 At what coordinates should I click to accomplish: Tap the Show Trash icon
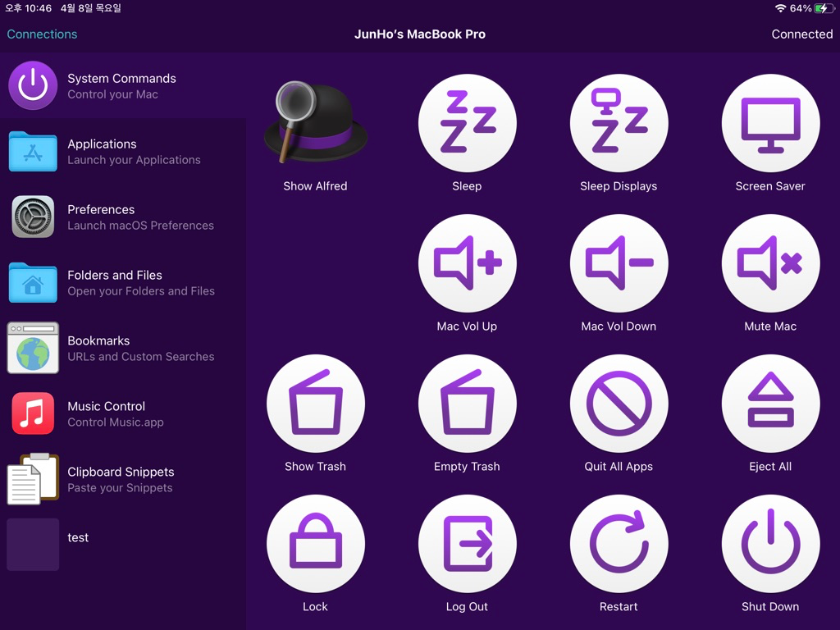pos(316,404)
